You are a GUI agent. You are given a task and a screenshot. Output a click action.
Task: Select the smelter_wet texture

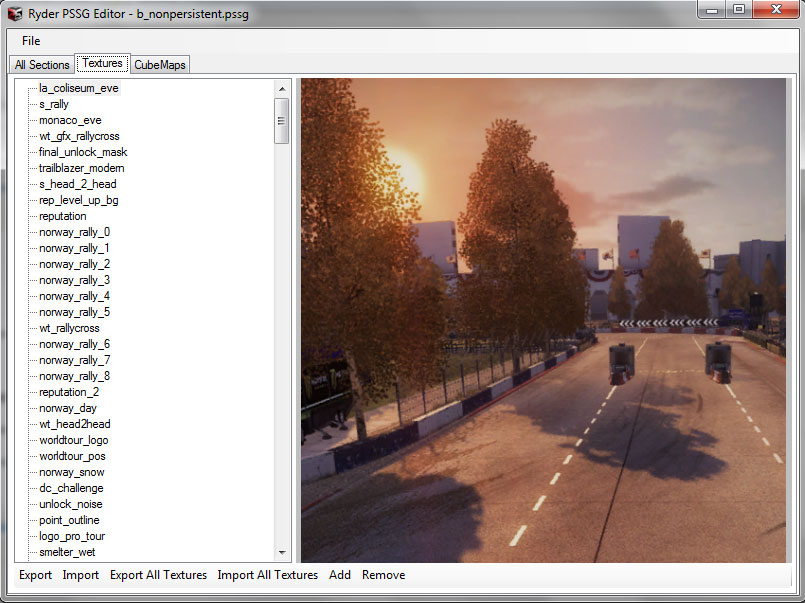66,551
